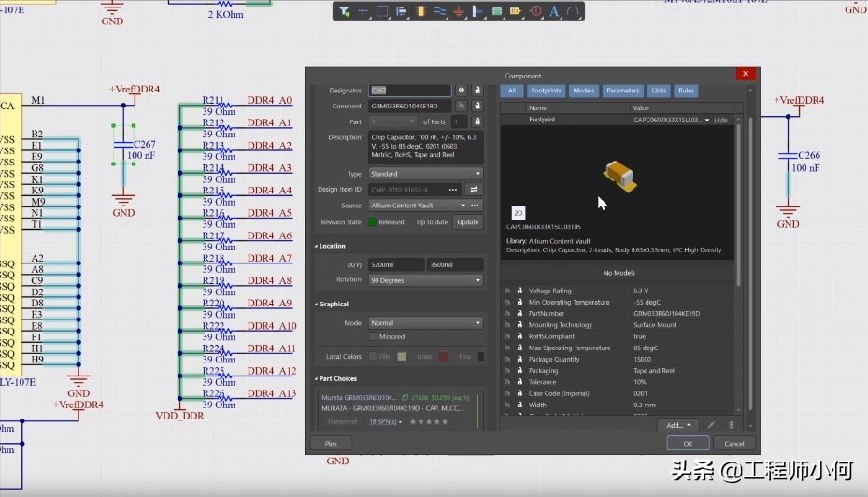Click the Pins button
The image size is (868, 497).
[331, 444]
